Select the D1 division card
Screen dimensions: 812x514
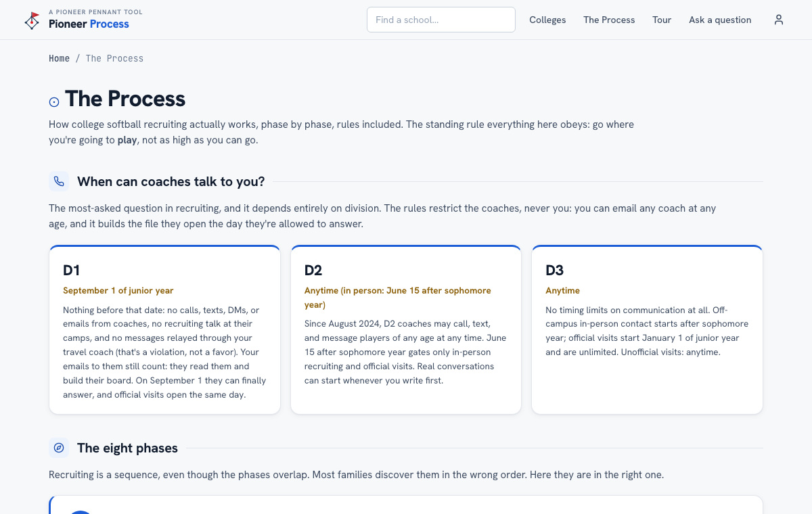pyautogui.click(x=164, y=329)
